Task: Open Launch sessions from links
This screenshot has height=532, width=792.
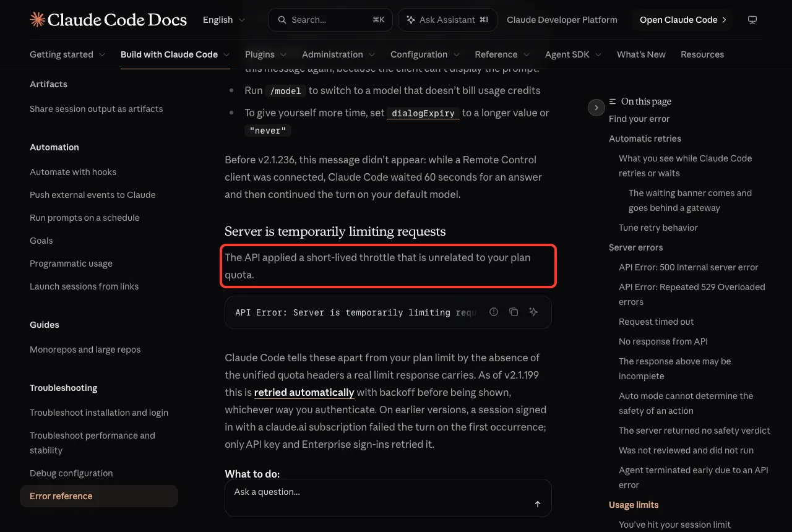Action: pyautogui.click(x=84, y=286)
